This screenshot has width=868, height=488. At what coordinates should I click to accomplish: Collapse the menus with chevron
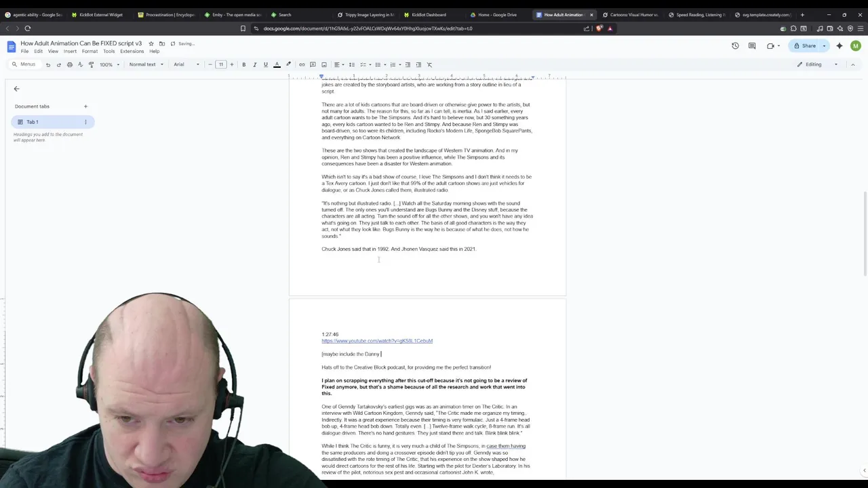[852, 64]
